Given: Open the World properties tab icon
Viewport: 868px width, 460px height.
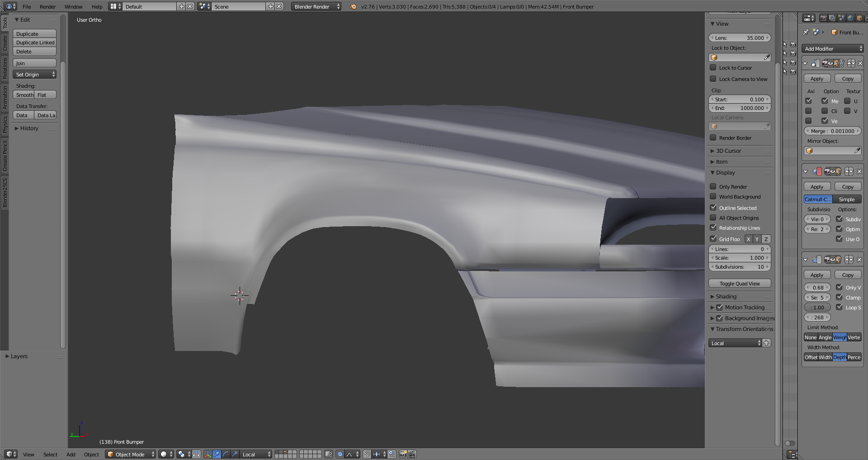Looking at the screenshot, I should pos(850,18).
